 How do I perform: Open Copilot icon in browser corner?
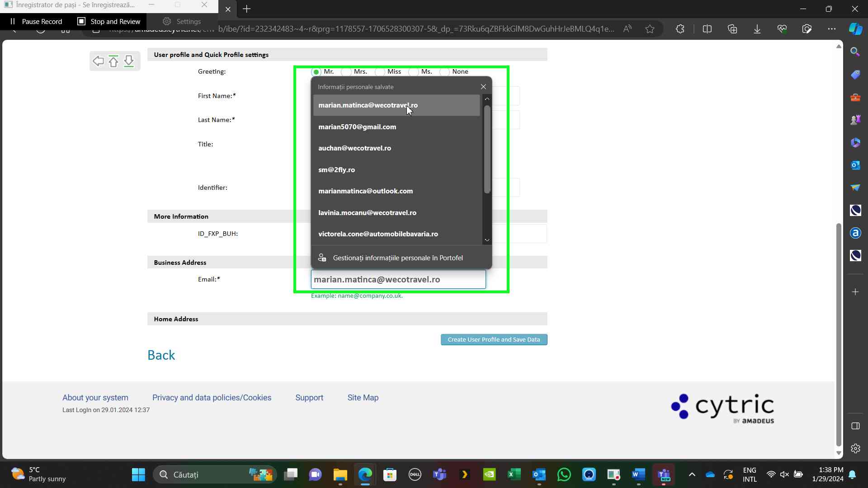pyautogui.click(x=855, y=29)
